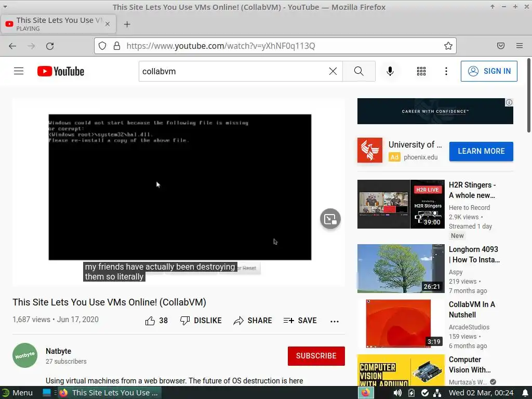
Task: Open Longhorn 4093 video thumbnail
Action: (x=401, y=269)
